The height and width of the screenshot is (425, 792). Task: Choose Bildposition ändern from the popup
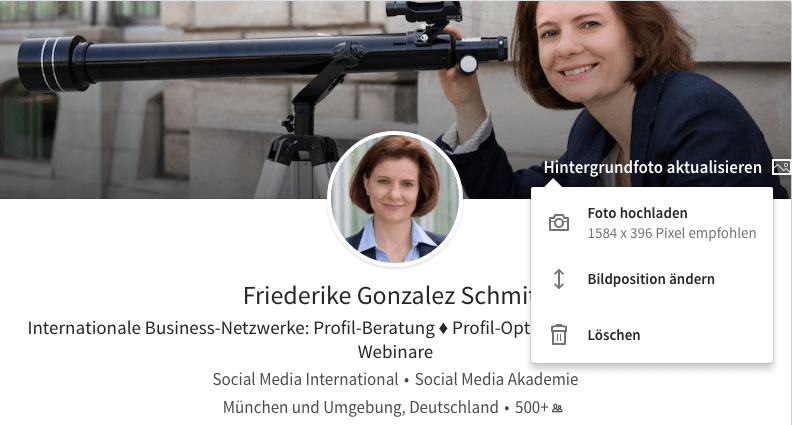(x=652, y=279)
